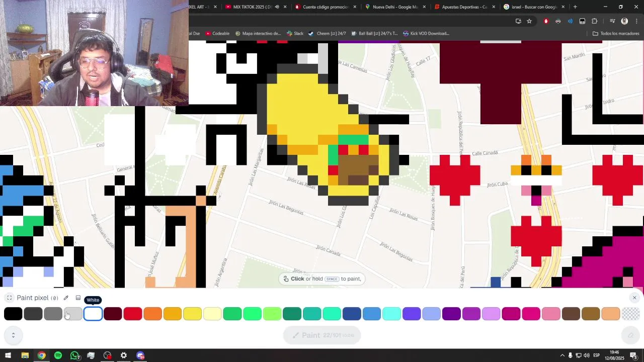Choose the transparent checkered swatch
Image resolution: width=644 pixels, height=362 pixels.
pyautogui.click(x=631, y=314)
